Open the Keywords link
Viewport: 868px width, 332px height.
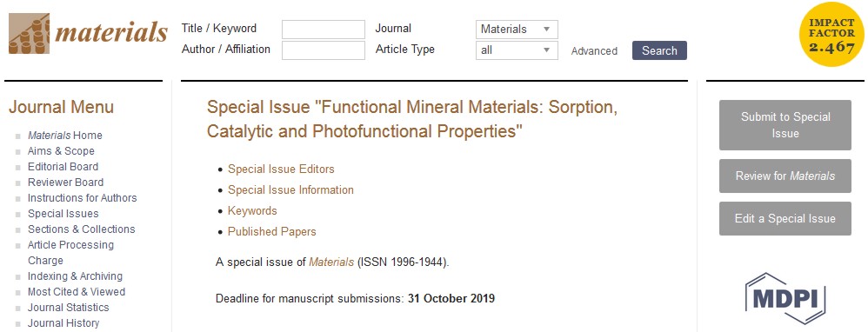click(252, 211)
